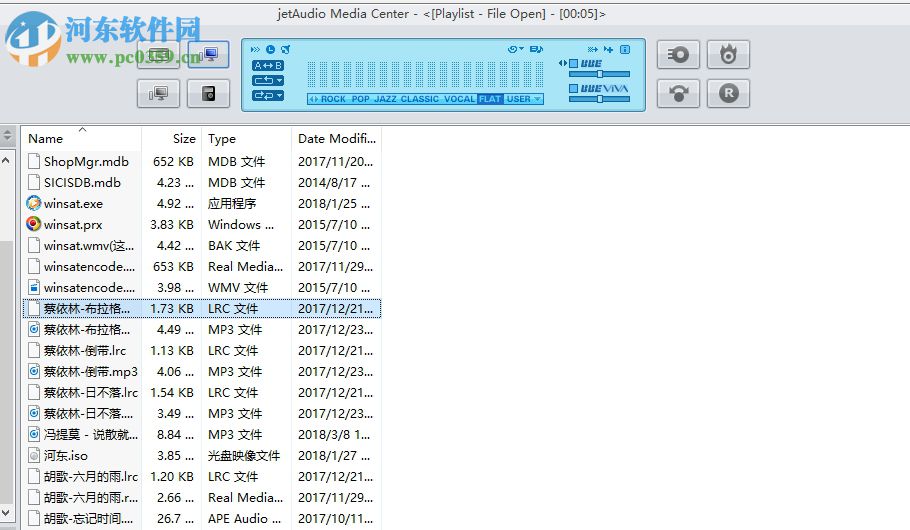Adjust the BBE level slider
Screen dimensions: 910x530
point(600,74)
